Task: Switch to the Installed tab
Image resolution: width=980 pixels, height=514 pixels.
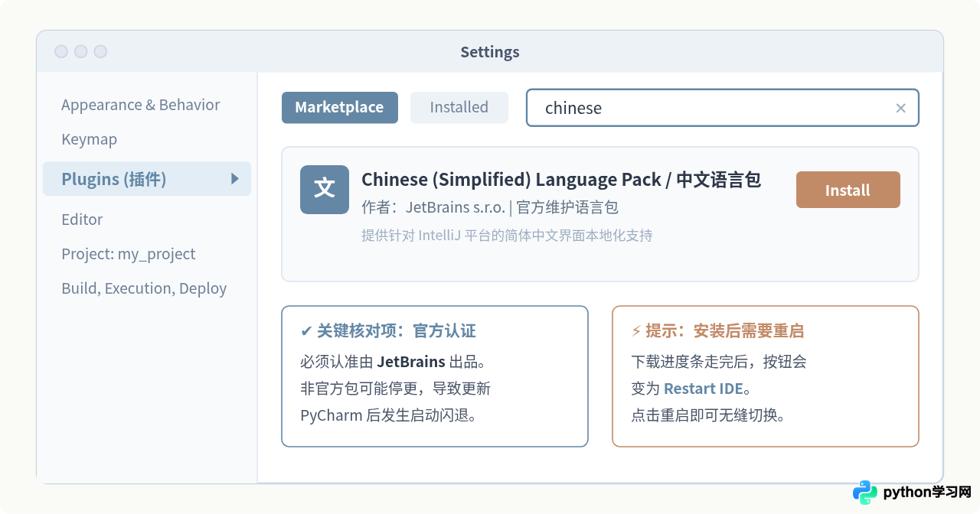Action: pyautogui.click(x=459, y=108)
